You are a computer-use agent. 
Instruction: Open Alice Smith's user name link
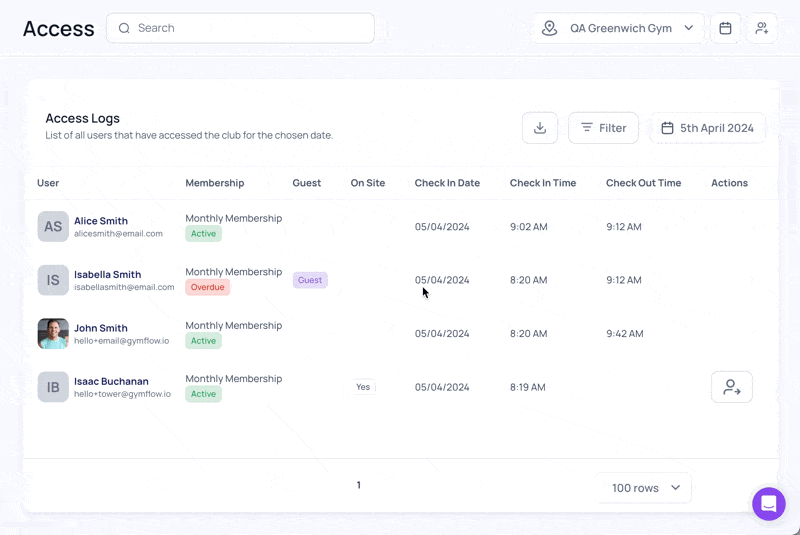[x=101, y=221]
